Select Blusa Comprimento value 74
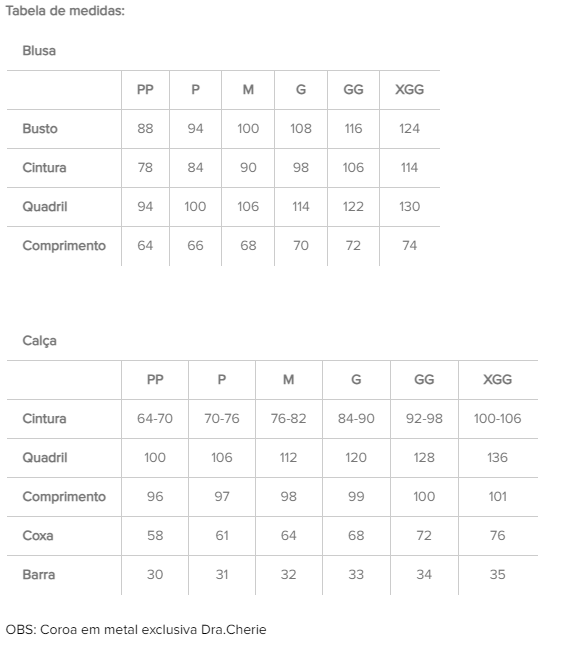Screen dimensions: 571x657 (x=409, y=246)
